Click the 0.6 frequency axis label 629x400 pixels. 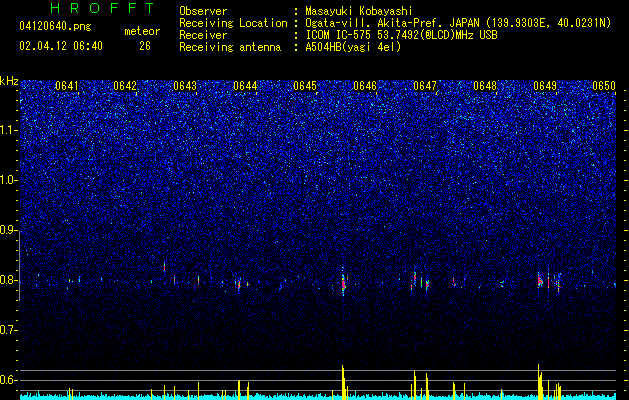click(x=8, y=380)
